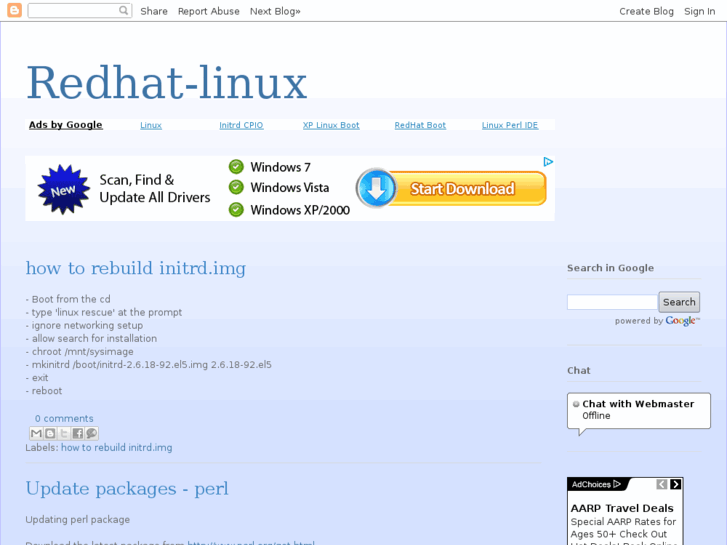The image size is (727, 545).
Task: Click the AARP Travel Deals ad headline
Action: point(622,508)
